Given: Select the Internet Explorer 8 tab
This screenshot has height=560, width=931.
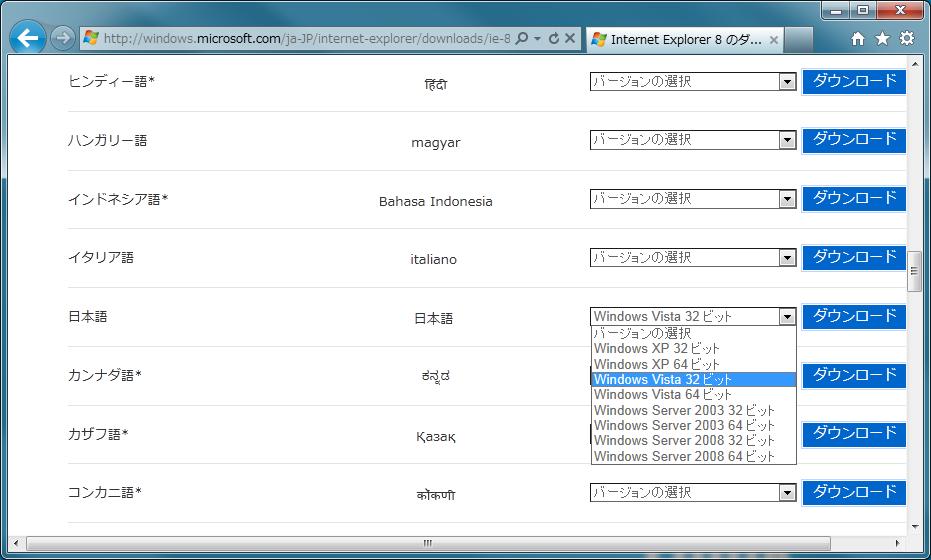Looking at the screenshot, I should [x=685, y=40].
